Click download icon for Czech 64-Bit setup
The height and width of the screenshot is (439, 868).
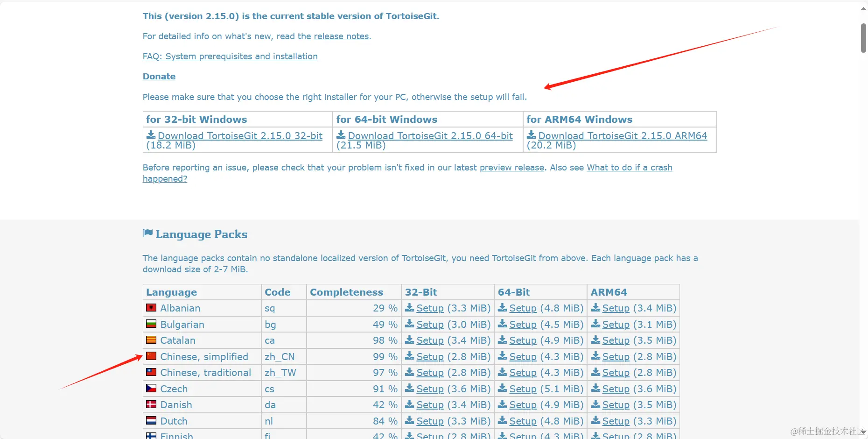[502, 388]
